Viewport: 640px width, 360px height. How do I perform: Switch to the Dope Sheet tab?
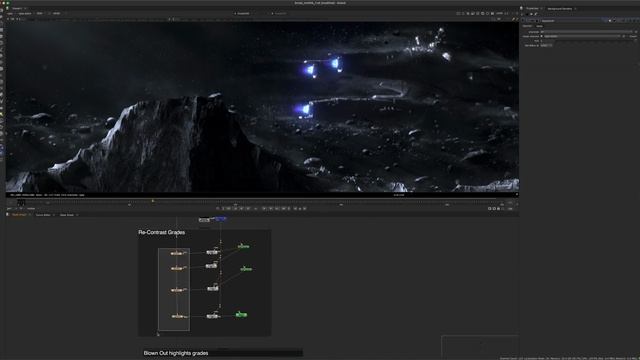(x=67, y=215)
